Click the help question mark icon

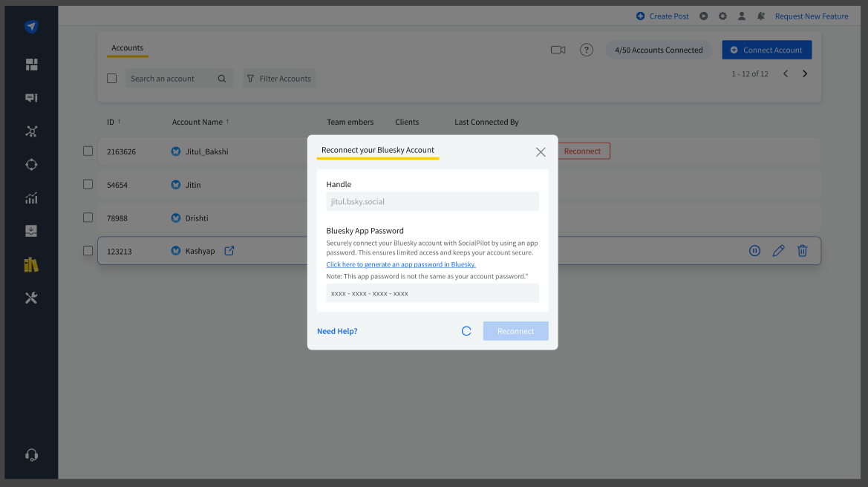tap(587, 50)
